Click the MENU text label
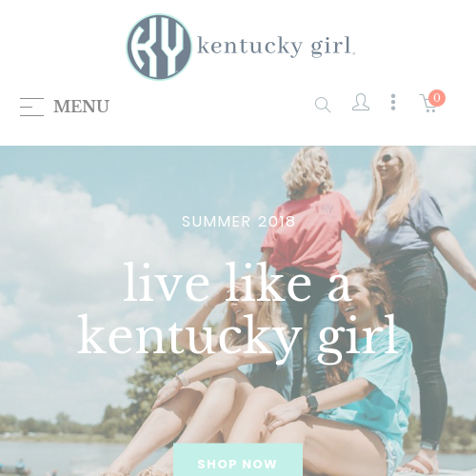Viewport: 476px width, 476px height. [x=81, y=107]
